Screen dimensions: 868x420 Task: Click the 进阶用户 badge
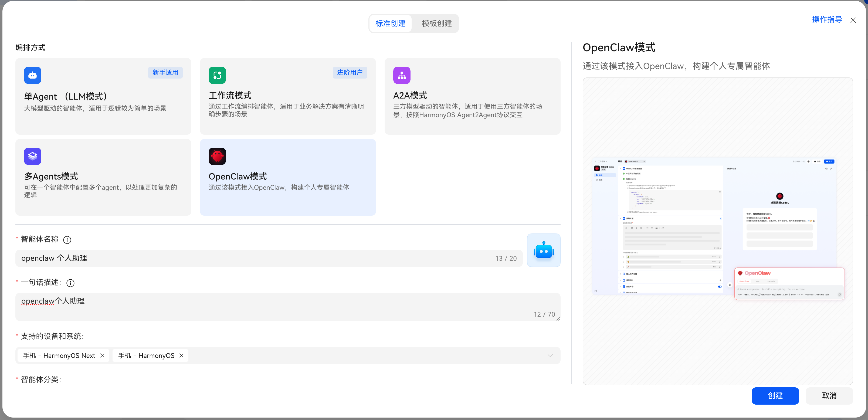pos(350,72)
